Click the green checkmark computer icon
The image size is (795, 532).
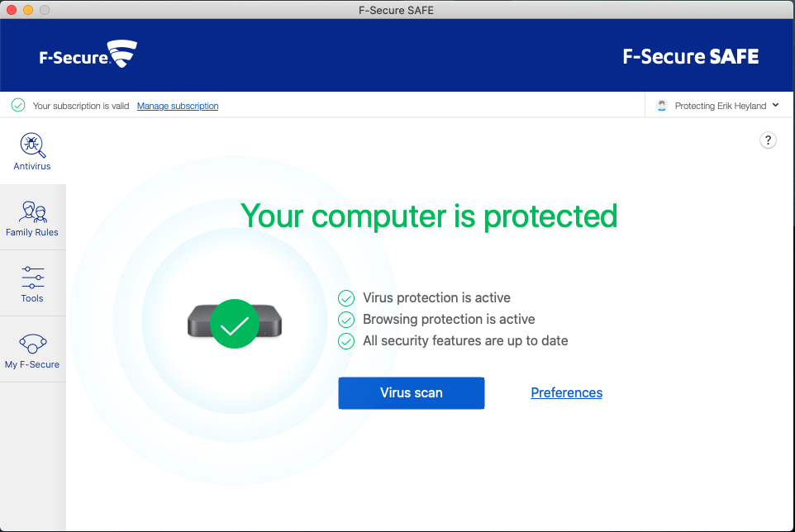(235, 324)
